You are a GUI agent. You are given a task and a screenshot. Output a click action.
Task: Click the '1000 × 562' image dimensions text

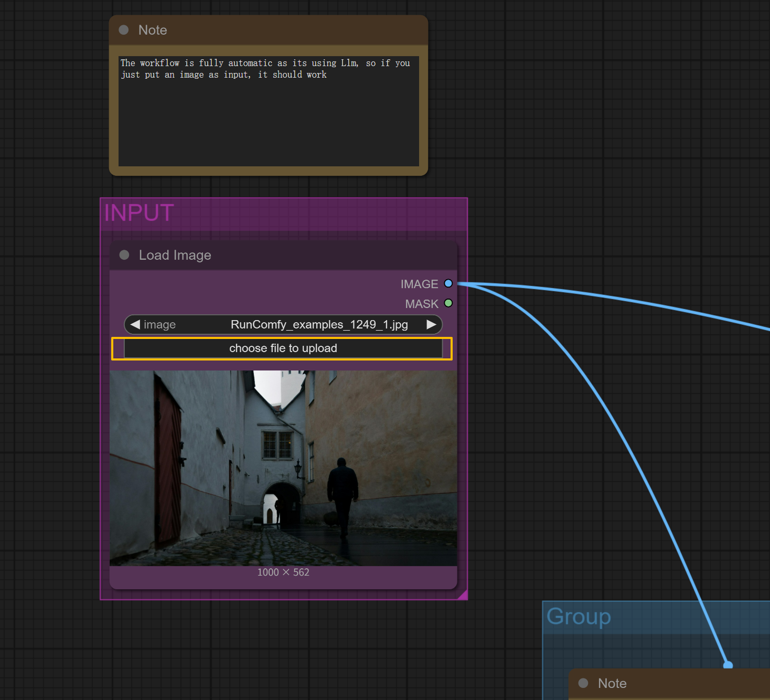283,572
